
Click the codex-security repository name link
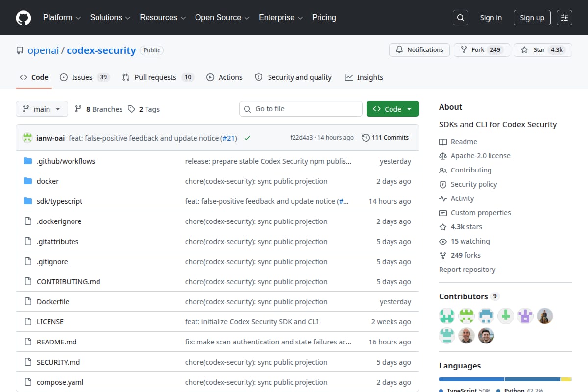coord(101,50)
